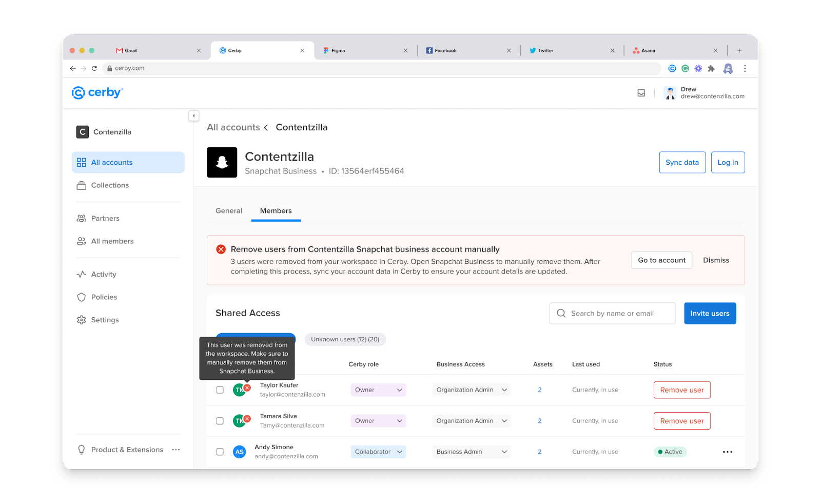Click Tamara Silva's avatar with removal badge
The height and width of the screenshot is (504, 821).
click(241, 420)
